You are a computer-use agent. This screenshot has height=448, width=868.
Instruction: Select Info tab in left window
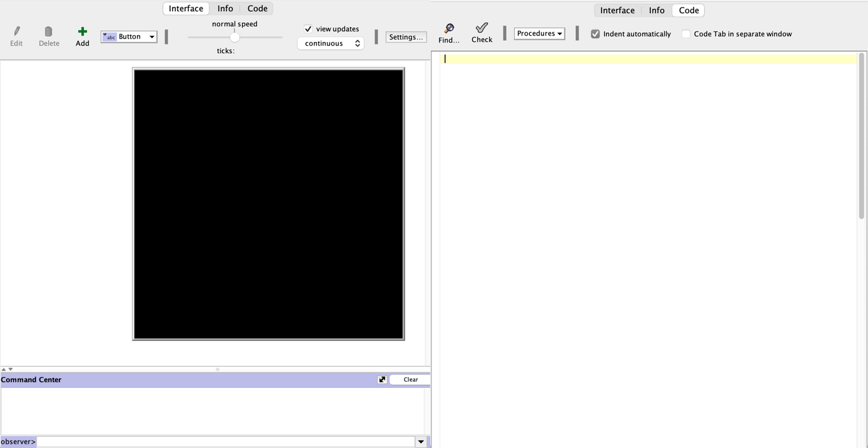(225, 9)
